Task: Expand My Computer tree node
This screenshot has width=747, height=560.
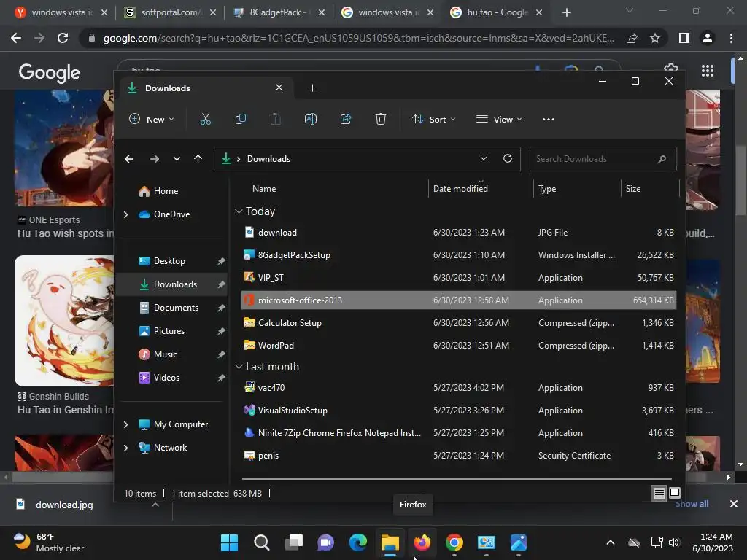Action: tap(125, 424)
